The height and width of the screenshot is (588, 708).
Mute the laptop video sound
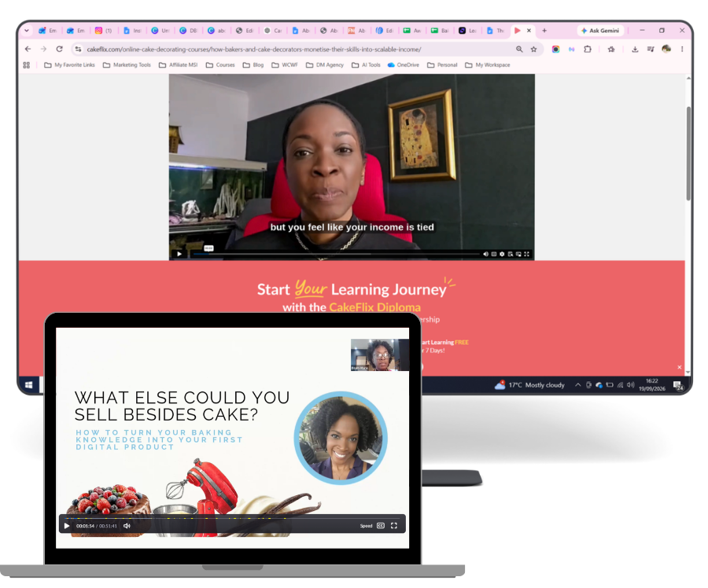coord(127,526)
